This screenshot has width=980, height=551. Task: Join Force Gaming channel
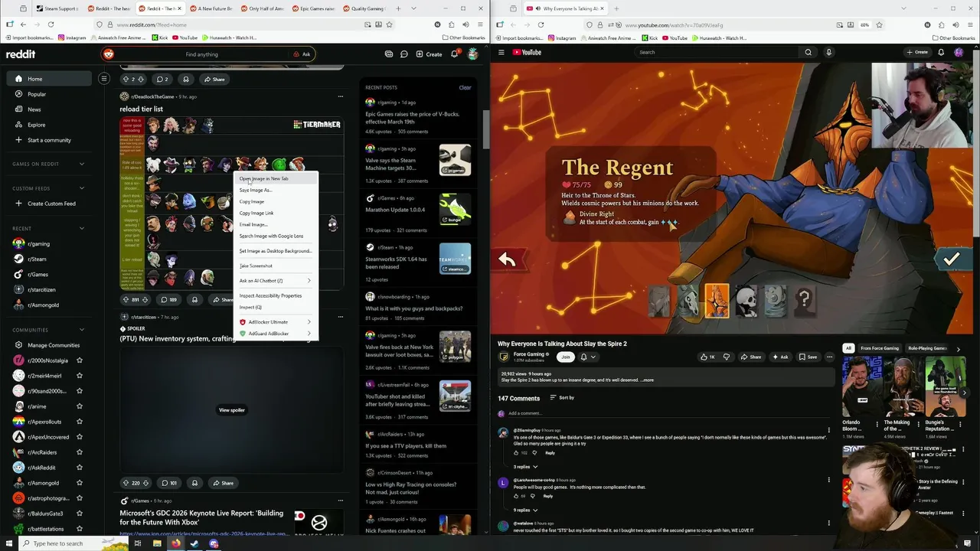(565, 357)
